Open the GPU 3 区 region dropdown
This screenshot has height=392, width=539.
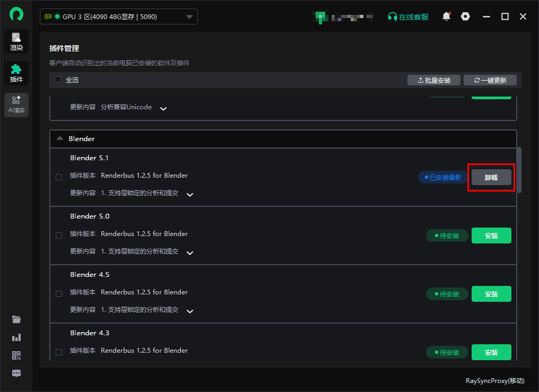(119, 16)
